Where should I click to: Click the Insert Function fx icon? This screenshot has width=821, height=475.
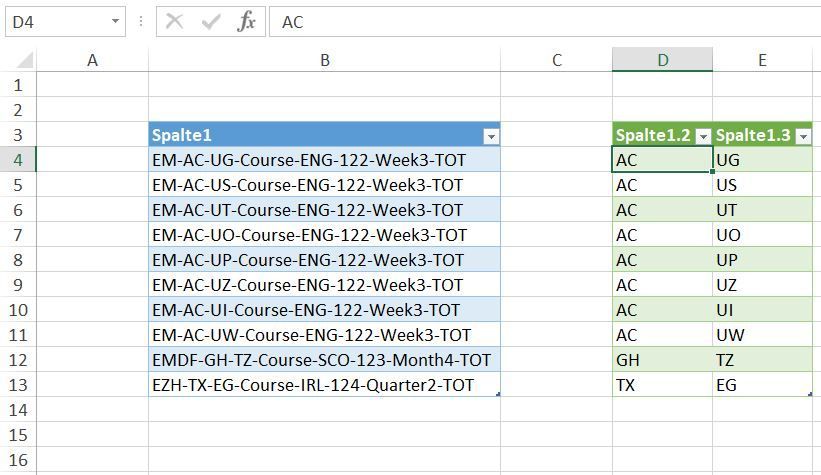246,22
